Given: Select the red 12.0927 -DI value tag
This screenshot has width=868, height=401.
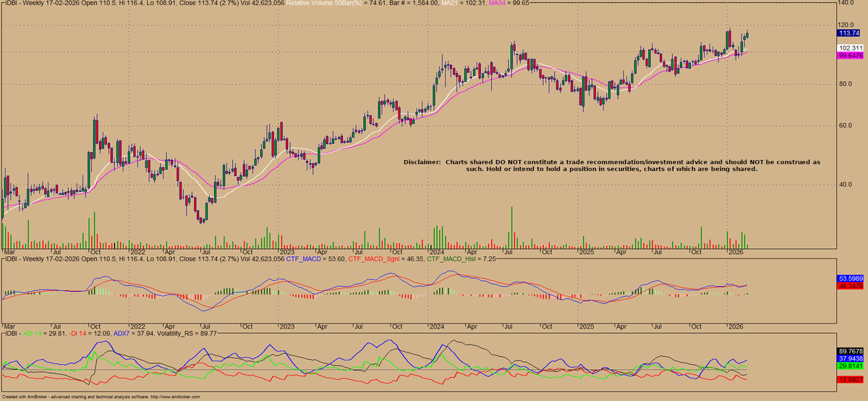Looking at the screenshot, I should coord(848,379).
